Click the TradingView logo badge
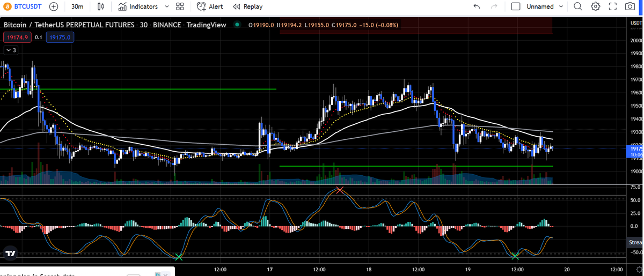 pyautogui.click(x=10, y=252)
